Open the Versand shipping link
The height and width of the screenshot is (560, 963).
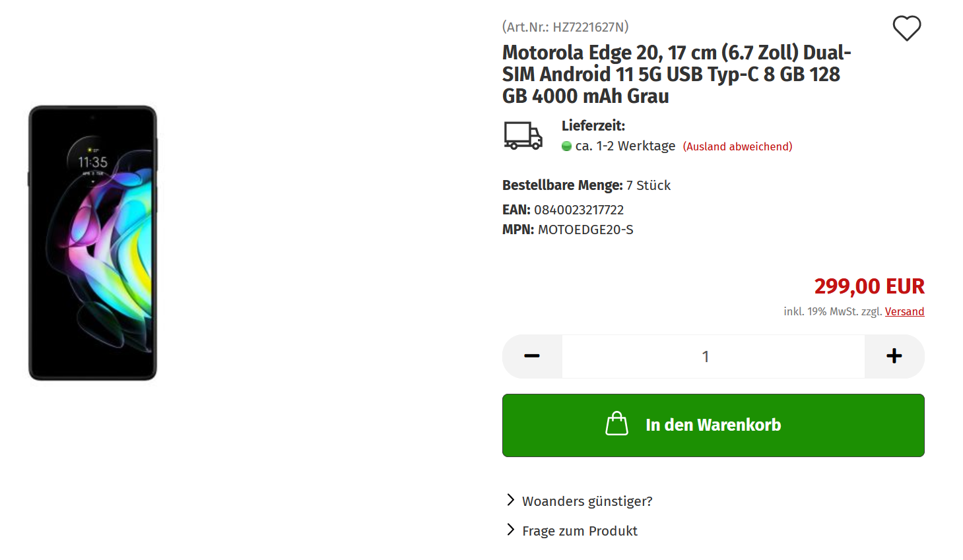point(904,311)
